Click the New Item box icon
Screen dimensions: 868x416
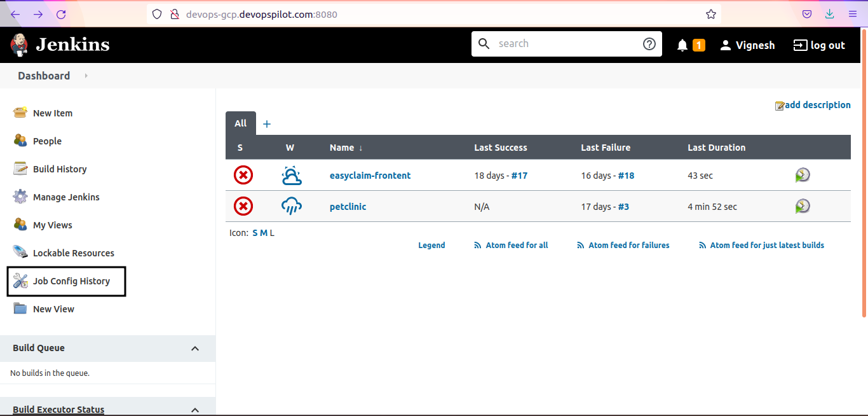click(20, 113)
